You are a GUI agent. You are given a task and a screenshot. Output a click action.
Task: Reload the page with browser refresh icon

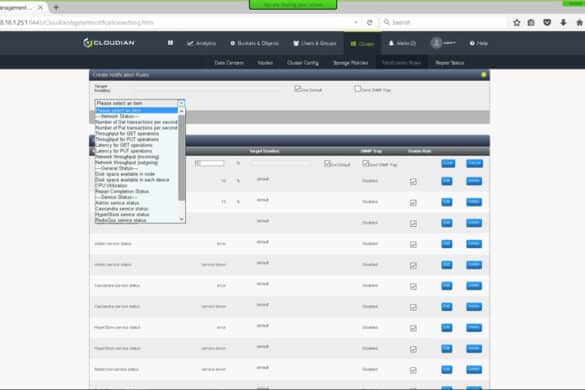(x=369, y=22)
